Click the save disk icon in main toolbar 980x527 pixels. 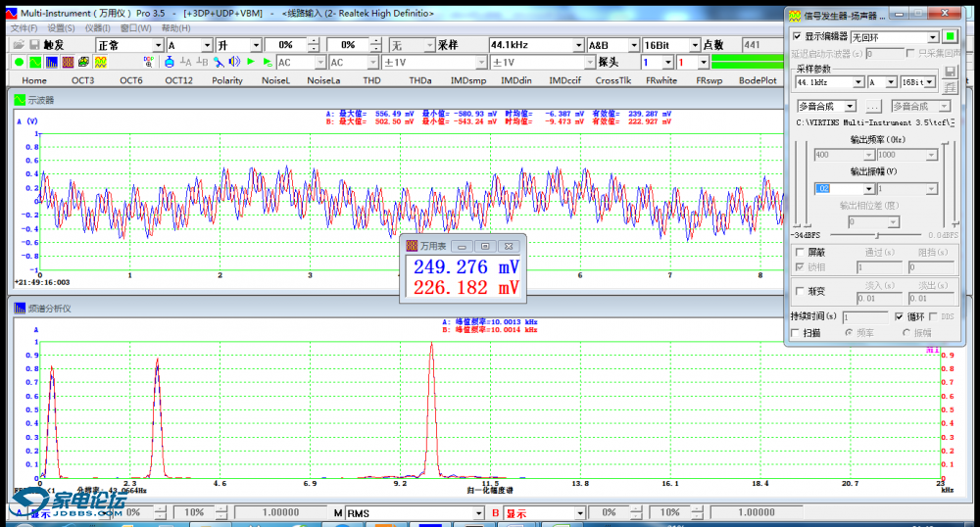click(x=35, y=45)
